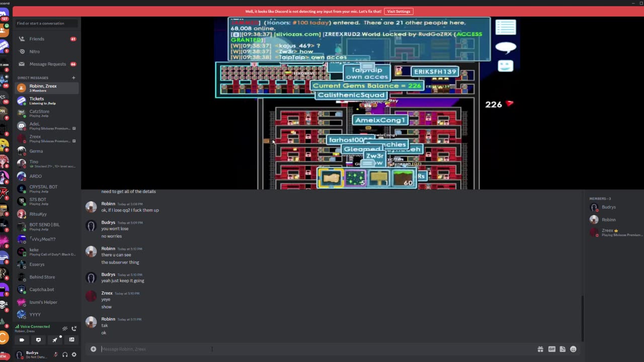
Task: Open Find or start a conversation search
Action: pyautogui.click(x=47, y=23)
